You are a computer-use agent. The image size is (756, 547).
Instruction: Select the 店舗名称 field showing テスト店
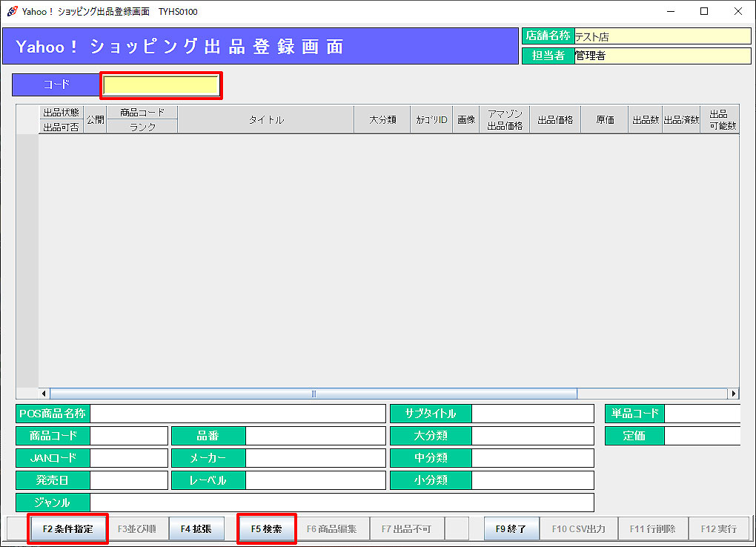[x=662, y=36]
